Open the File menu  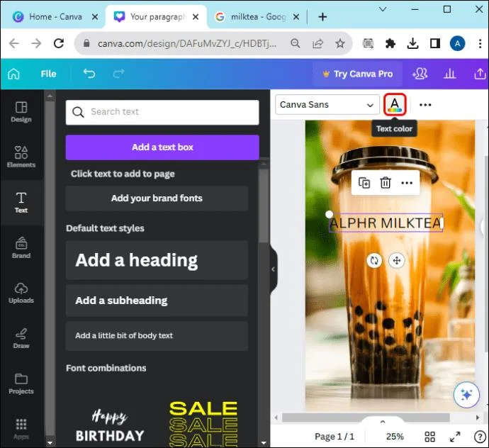[48, 74]
